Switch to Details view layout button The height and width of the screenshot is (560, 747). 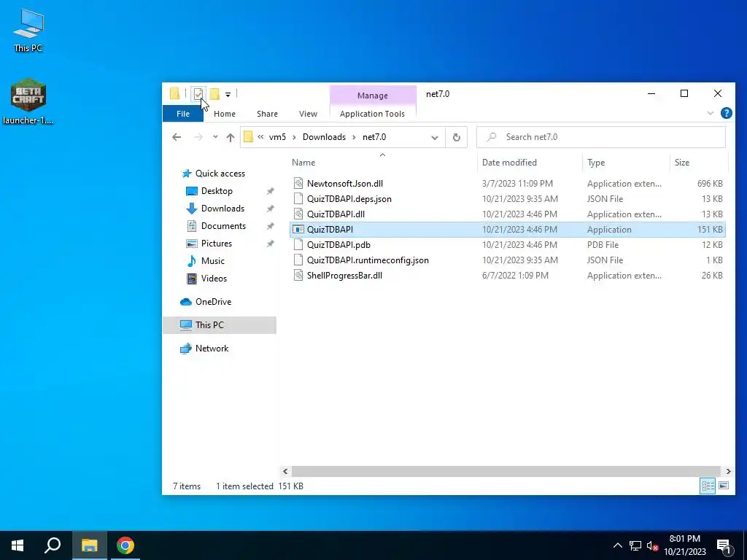click(x=708, y=486)
